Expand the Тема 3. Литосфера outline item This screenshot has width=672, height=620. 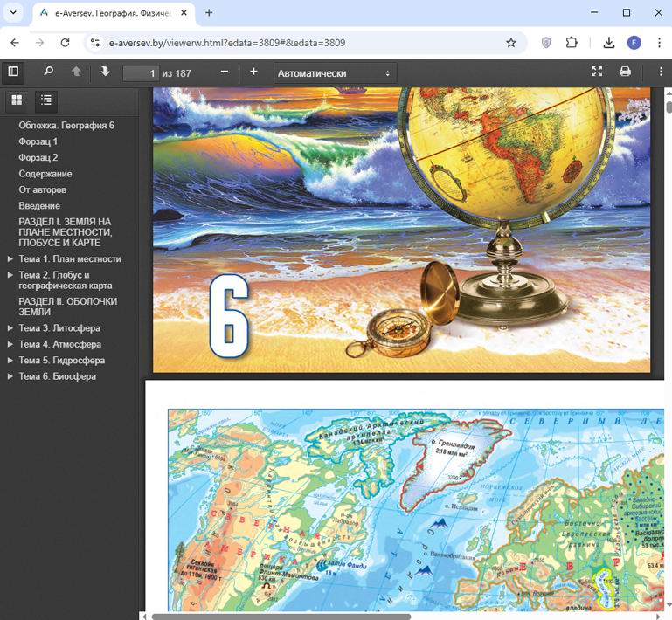[10, 329]
